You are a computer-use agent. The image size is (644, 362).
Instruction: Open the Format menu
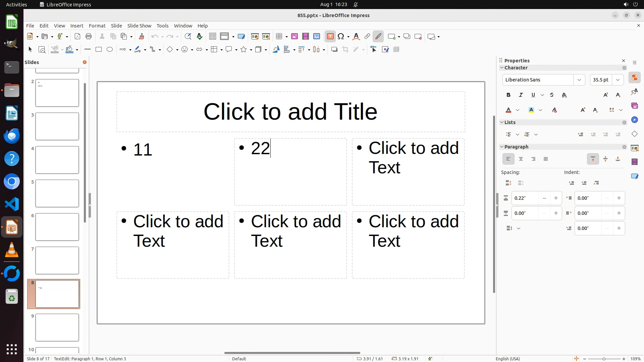coord(97,26)
